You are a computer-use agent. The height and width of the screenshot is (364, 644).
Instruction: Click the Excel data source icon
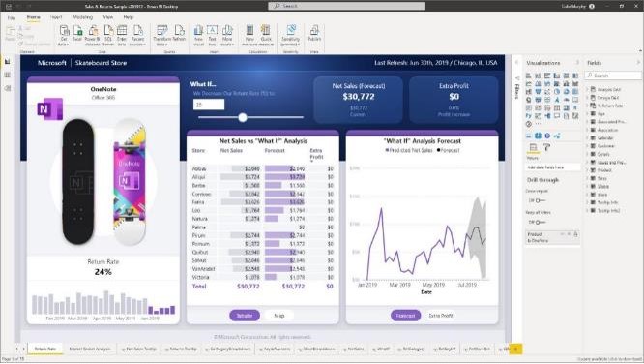[x=77, y=33]
